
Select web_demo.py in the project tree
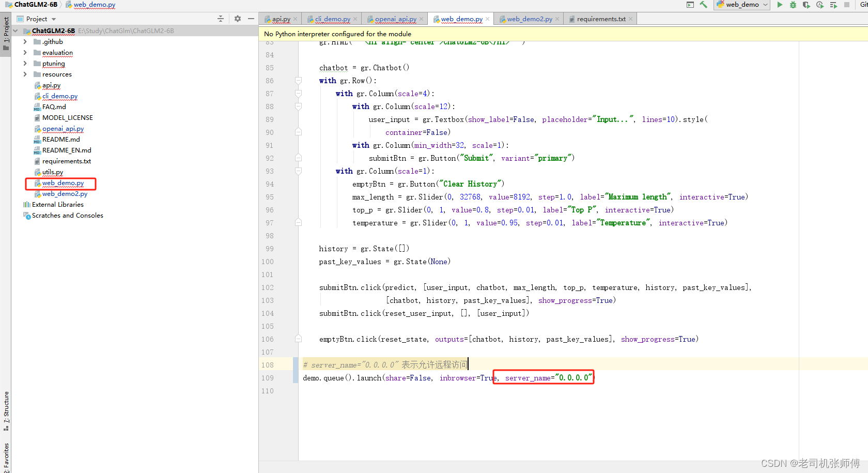[x=63, y=183]
